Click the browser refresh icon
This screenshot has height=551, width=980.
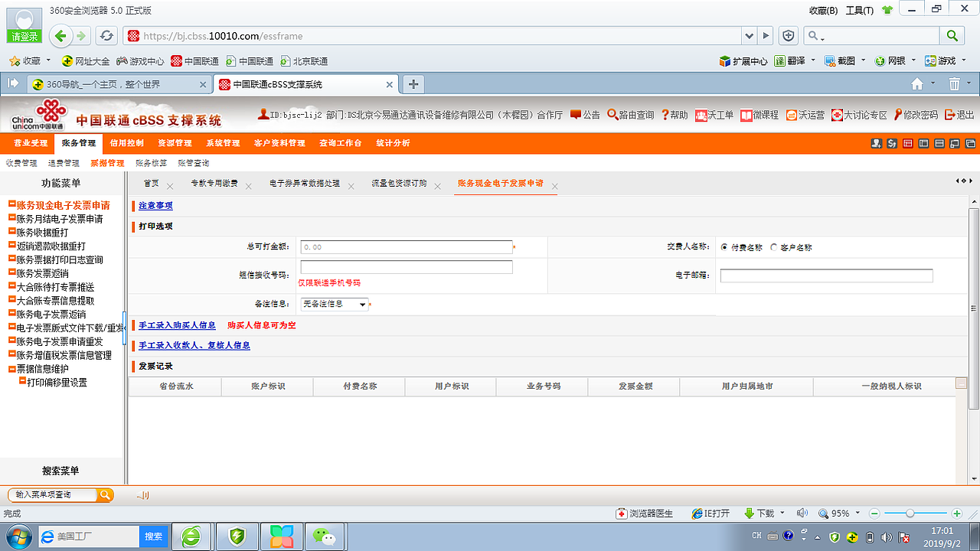coord(107,36)
